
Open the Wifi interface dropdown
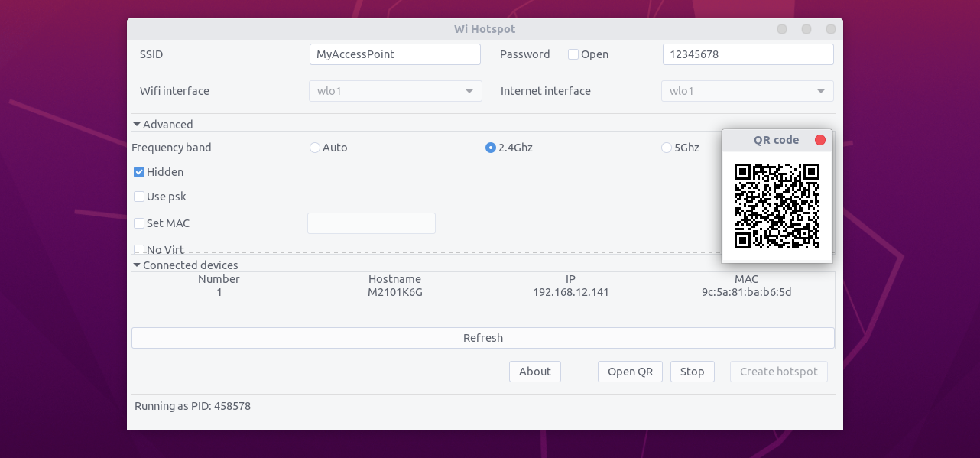coord(395,91)
